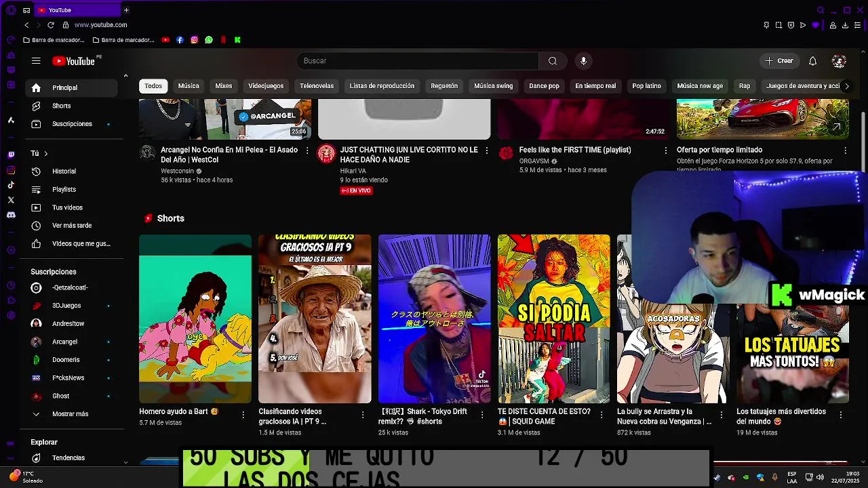Select the Todos filter chip
Screen dimensions: 868x488
pos(153,86)
